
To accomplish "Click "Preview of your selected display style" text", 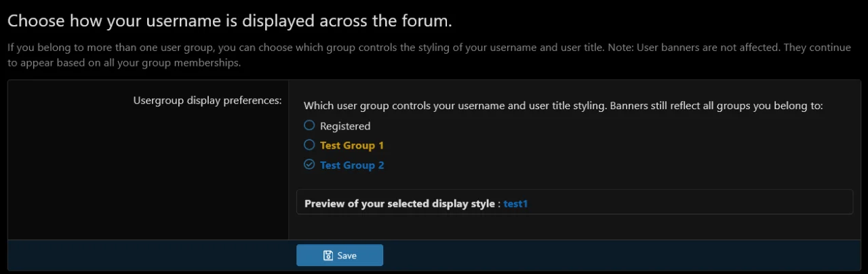I will tap(399, 203).
